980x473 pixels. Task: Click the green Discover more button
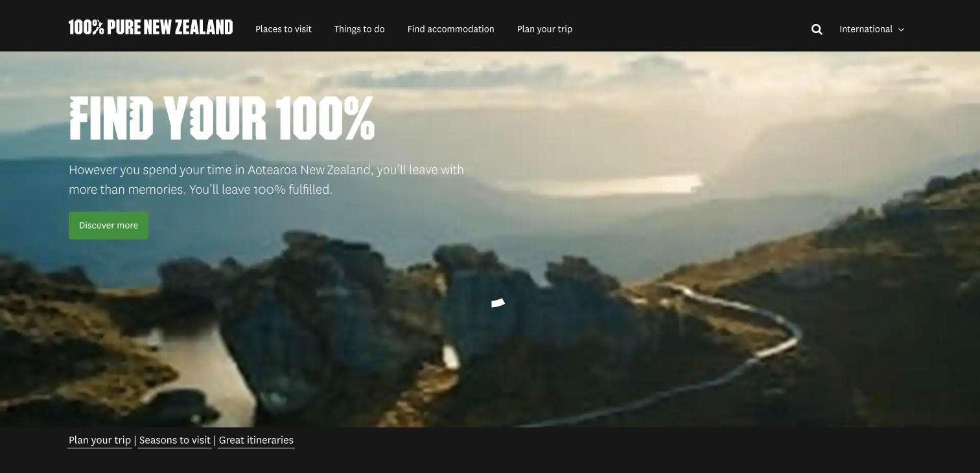[108, 225]
